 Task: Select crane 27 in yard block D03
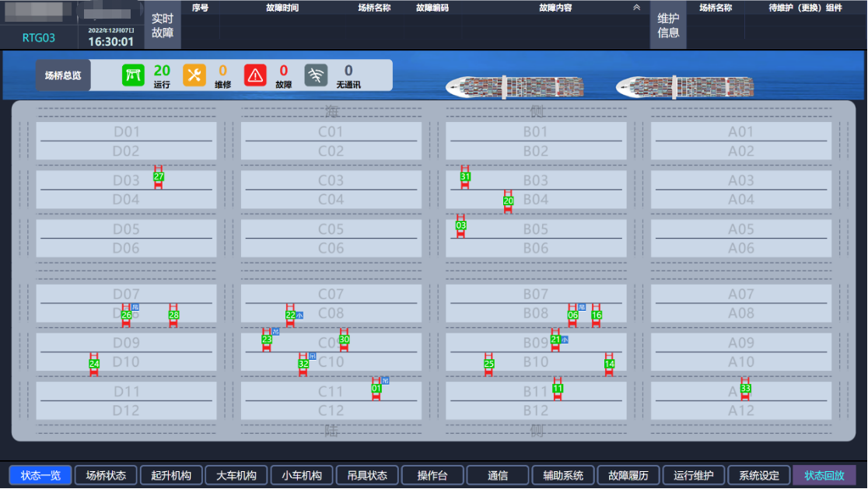tap(159, 177)
